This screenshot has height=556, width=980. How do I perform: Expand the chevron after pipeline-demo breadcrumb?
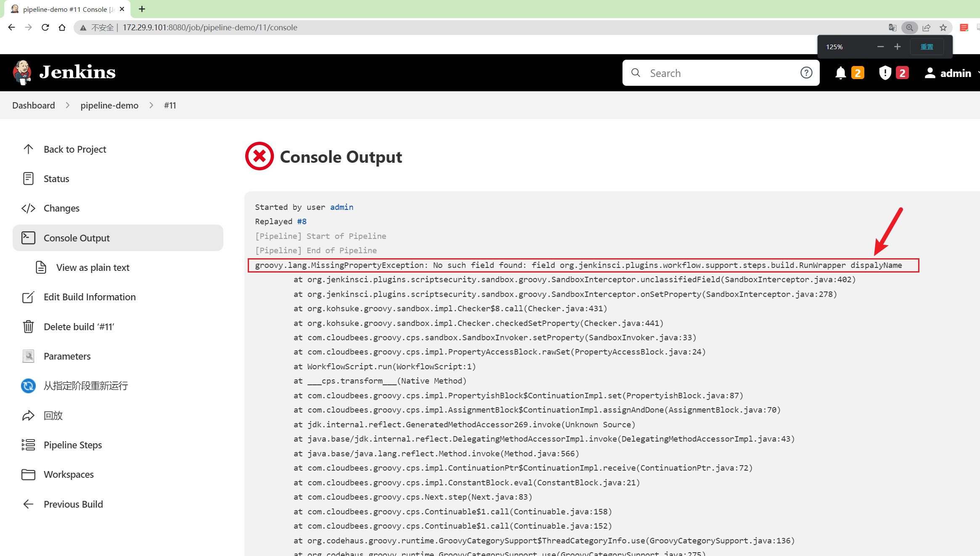pos(151,105)
